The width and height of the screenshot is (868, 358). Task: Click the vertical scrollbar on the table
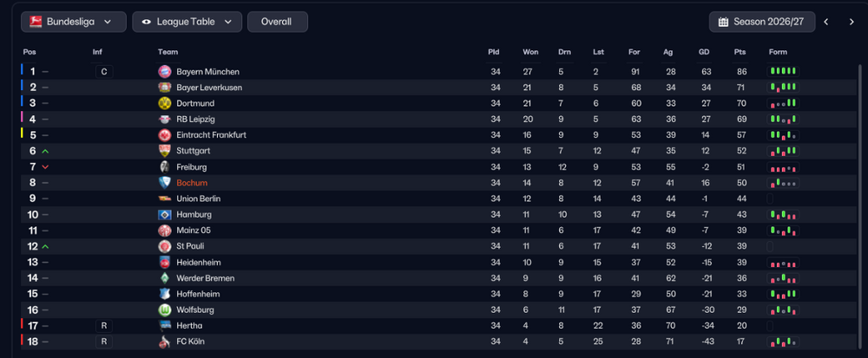[859, 205]
